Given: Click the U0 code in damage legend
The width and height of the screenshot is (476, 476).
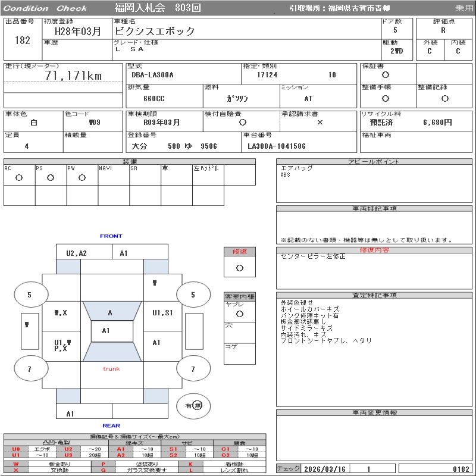Looking at the screenshot, I should (16, 449).
